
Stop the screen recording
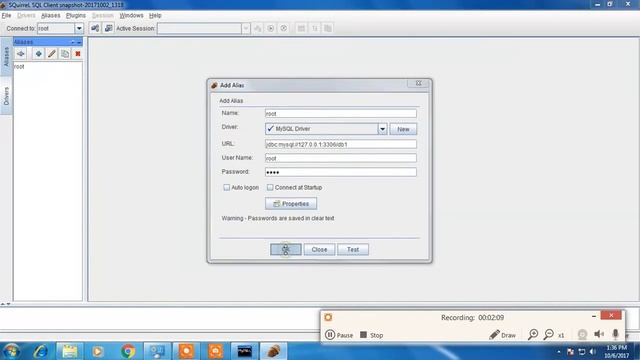click(x=371, y=335)
